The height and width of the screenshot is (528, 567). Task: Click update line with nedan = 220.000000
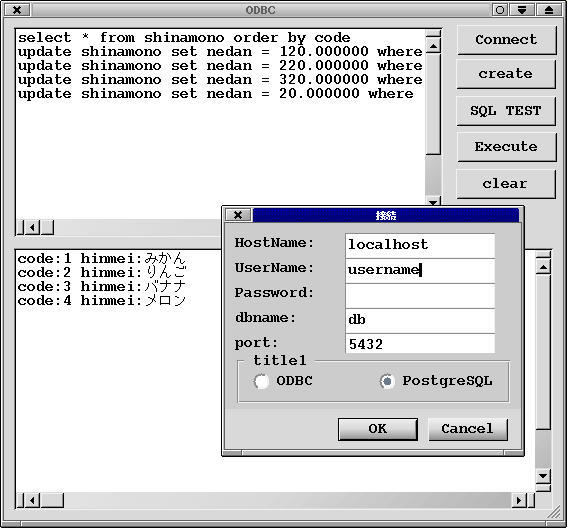click(220, 66)
